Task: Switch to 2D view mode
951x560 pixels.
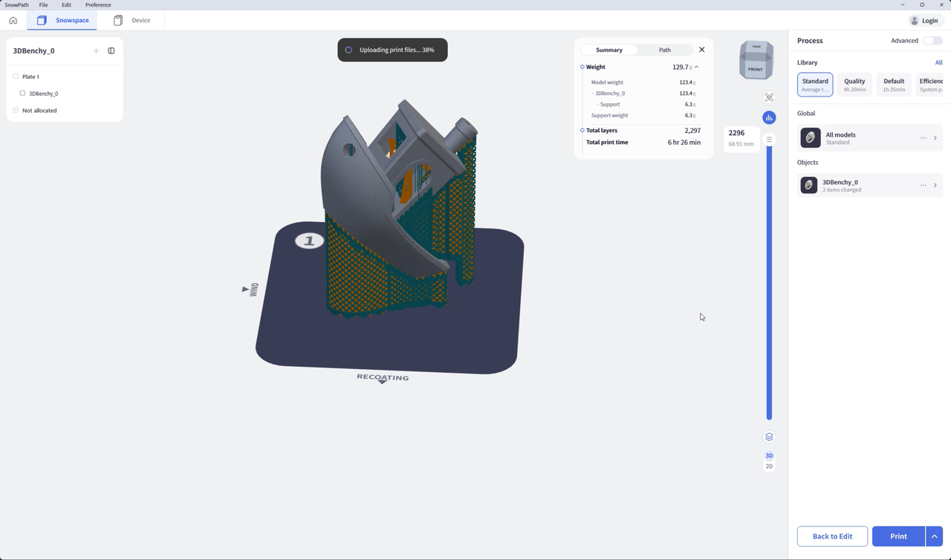Action: (769, 466)
